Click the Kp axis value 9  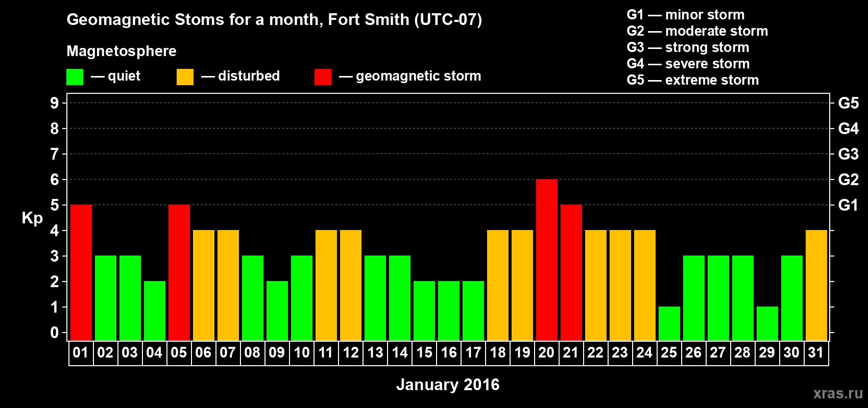(55, 103)
